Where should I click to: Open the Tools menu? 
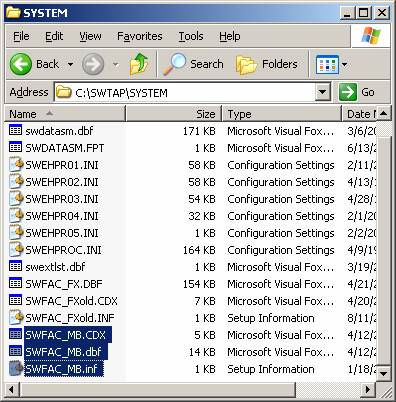point(191,36)
